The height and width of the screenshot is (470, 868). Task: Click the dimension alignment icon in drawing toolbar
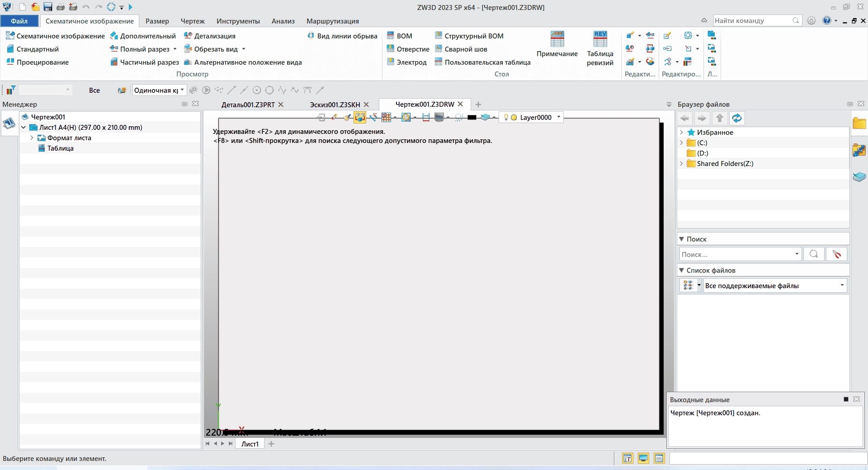tap(425, 117)
